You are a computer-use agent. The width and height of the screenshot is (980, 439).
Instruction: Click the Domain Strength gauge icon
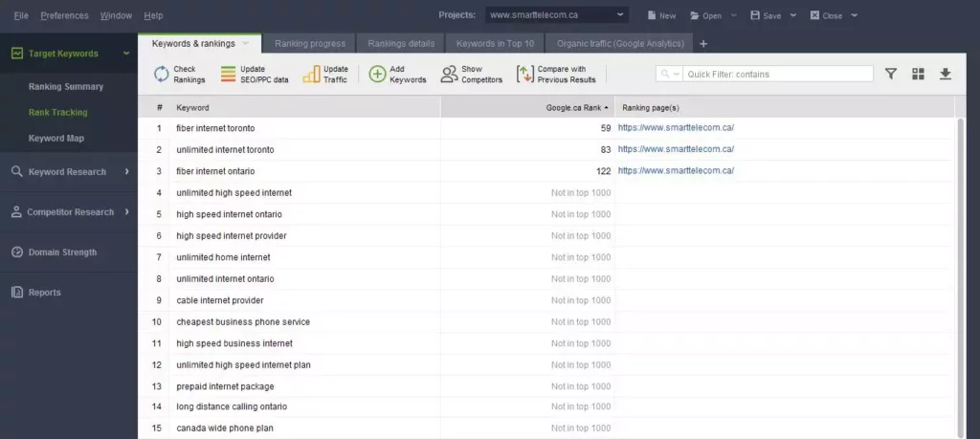[x=17, y=252]
